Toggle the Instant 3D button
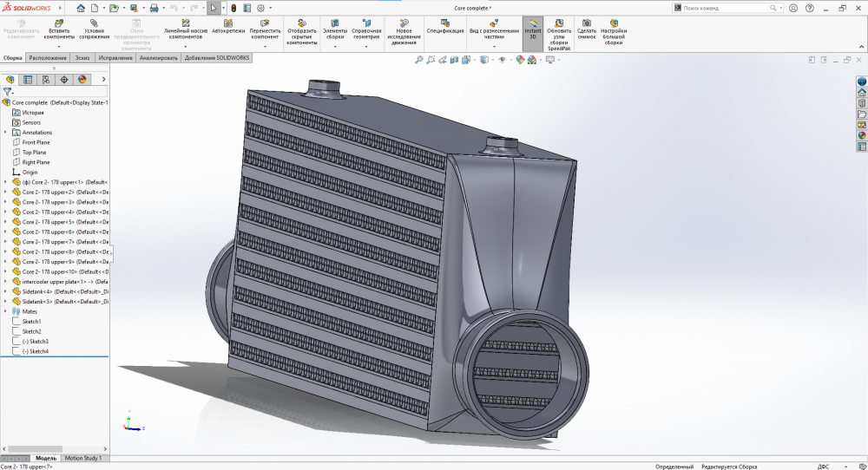Screen dimensions: 868x470 (532, 28)
